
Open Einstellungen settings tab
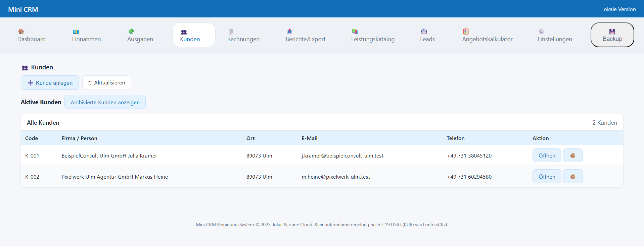coord(554,35)
